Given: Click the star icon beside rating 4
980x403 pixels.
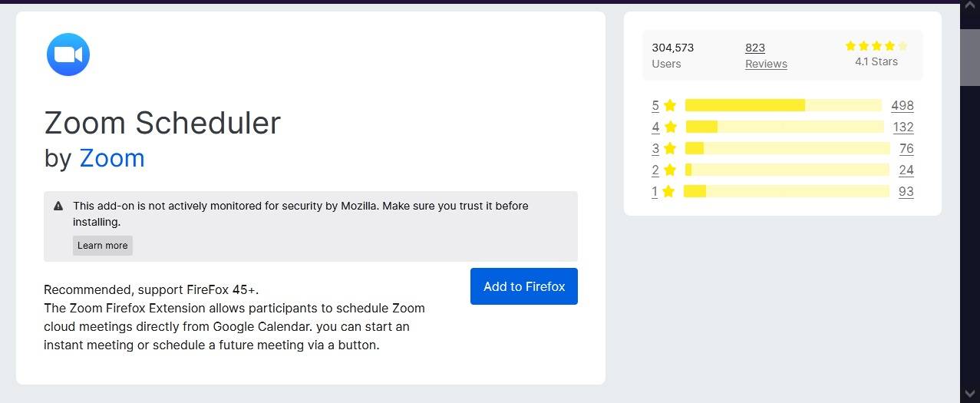Looking at the screenshot, I should (670, 127).
